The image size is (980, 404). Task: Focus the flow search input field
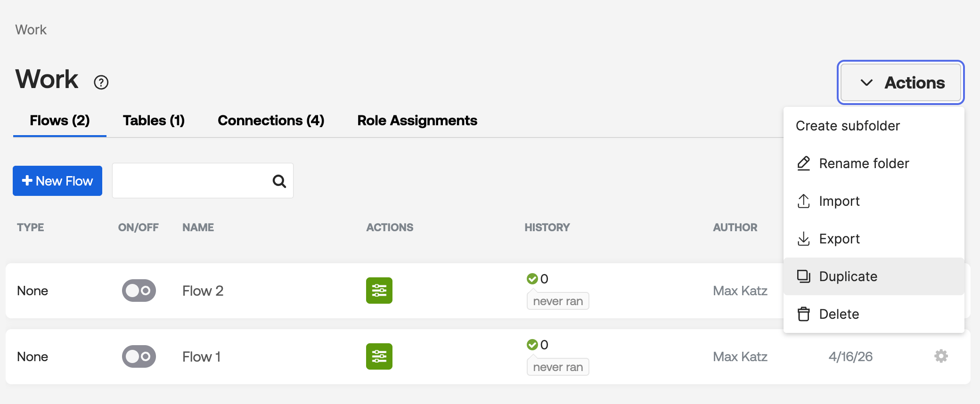[x=203, y=181]
